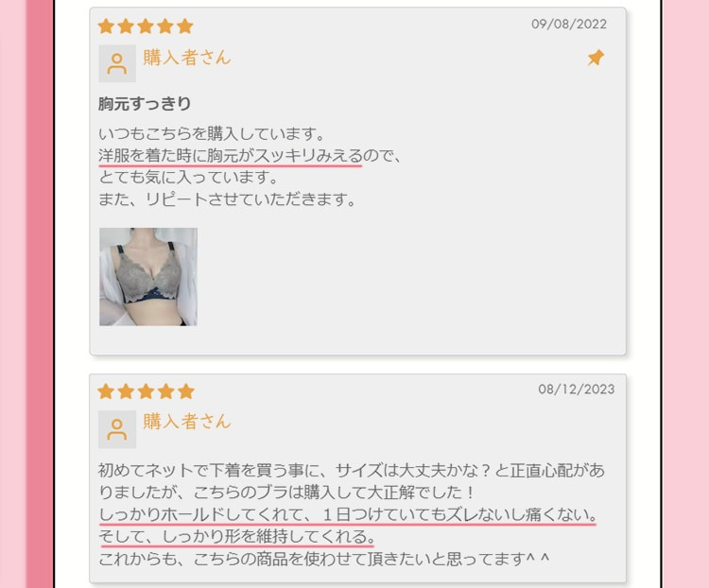Click the sentence また、リピートさせていただきます

pyautogui.click(x=228, y=199)
